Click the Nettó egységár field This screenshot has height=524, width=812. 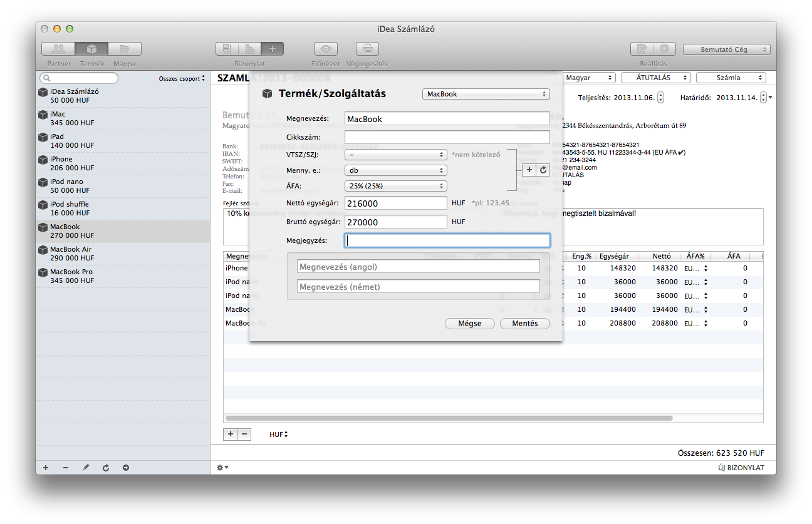coord(395,203)
